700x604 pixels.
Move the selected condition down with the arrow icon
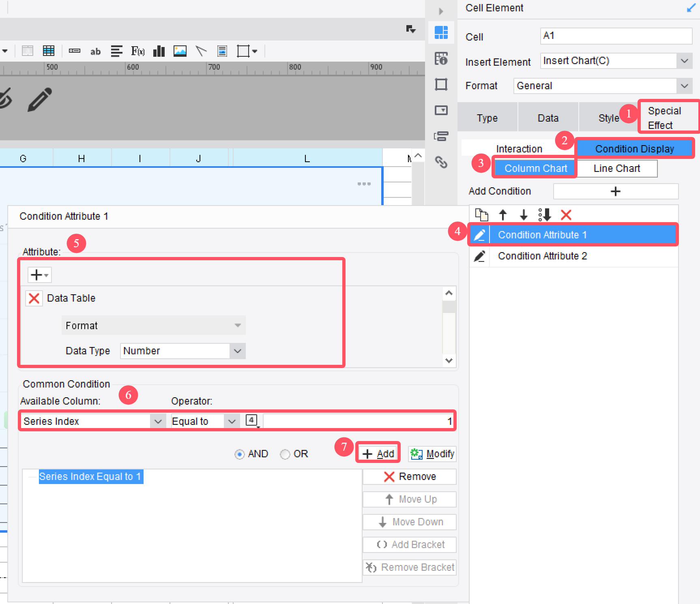click(524, 214)
